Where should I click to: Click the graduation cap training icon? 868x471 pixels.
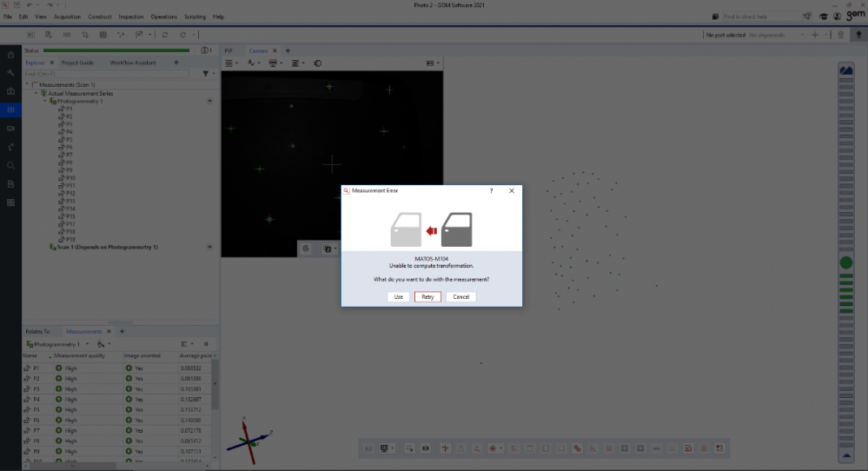[824, 17]
